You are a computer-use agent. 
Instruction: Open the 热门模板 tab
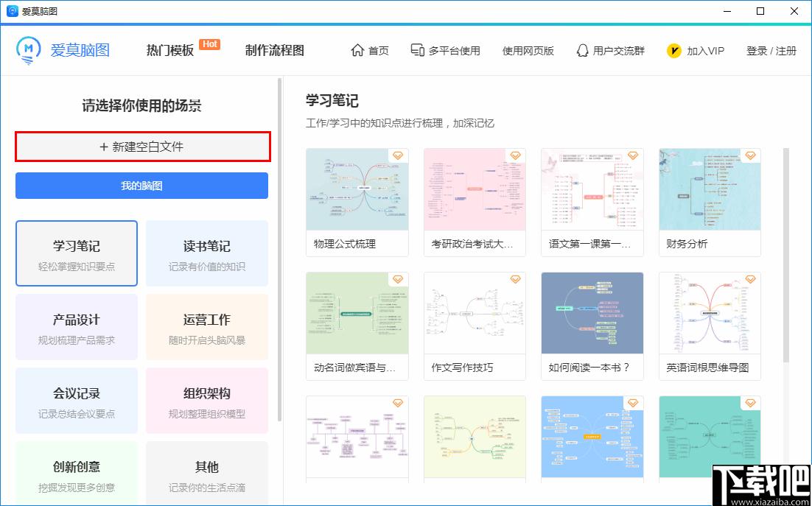pyautogui.click(x=170, y=50)
